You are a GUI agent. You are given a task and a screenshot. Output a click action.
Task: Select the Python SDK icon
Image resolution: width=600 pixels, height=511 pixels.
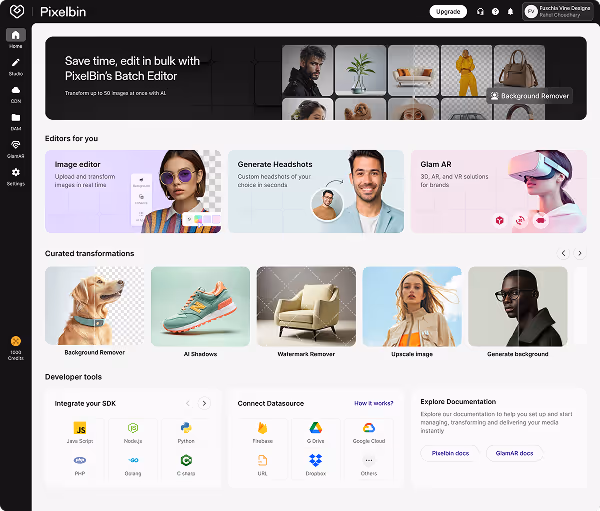(186, 428)
